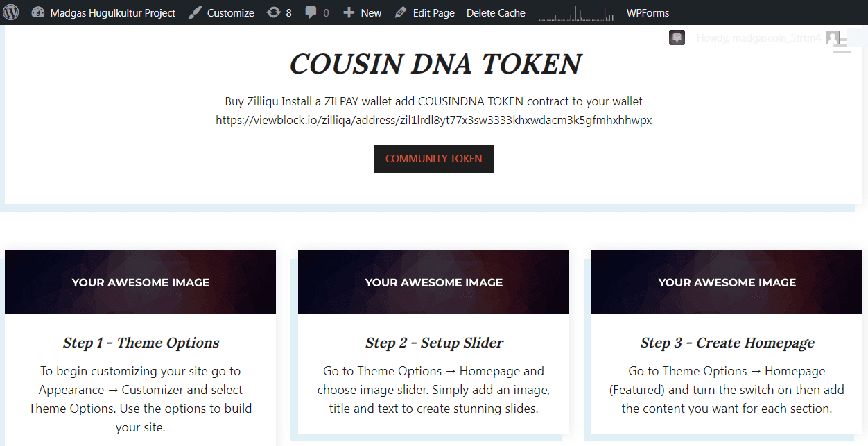This screenshot has width=868, height=446.
Task: Open the Step 1 - Theme Options heading
Action: 141,343
